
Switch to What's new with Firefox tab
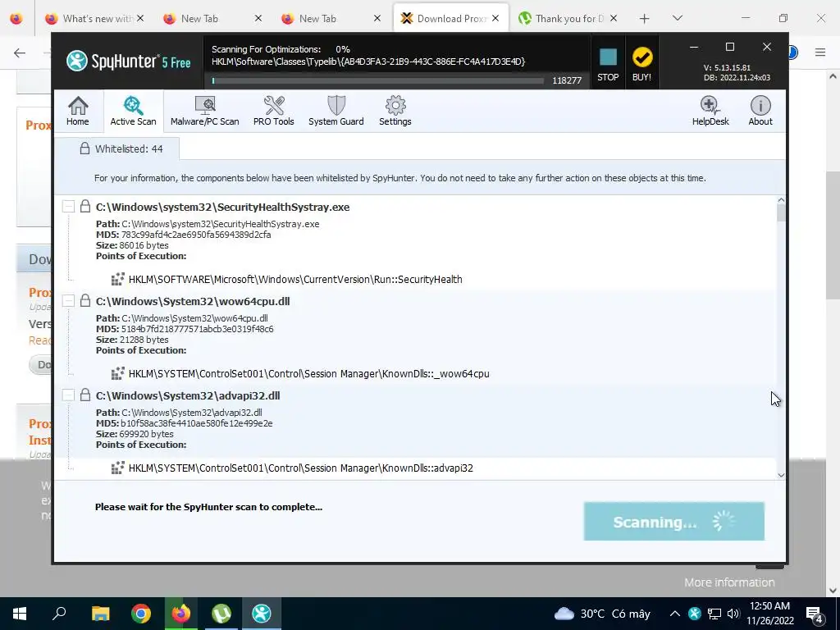[94, 19]
